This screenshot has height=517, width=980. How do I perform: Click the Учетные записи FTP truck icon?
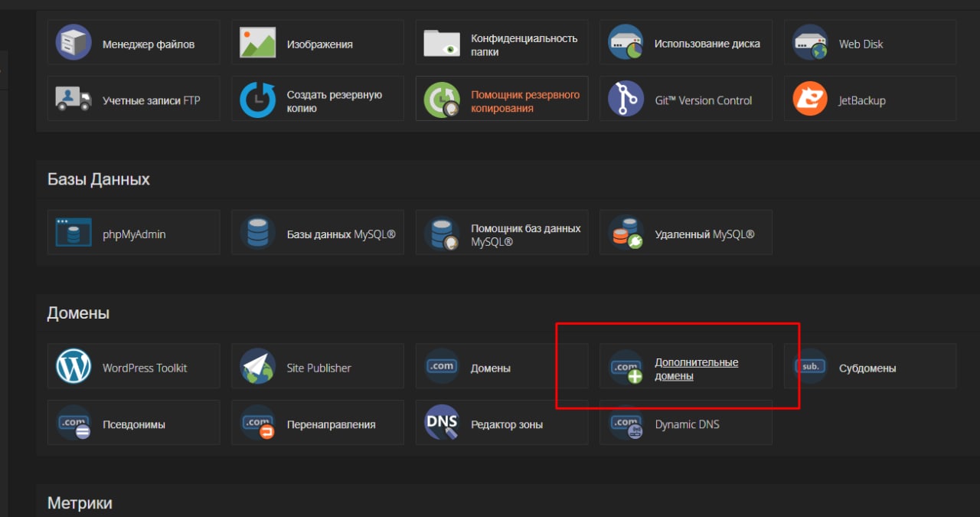[73, 99]
